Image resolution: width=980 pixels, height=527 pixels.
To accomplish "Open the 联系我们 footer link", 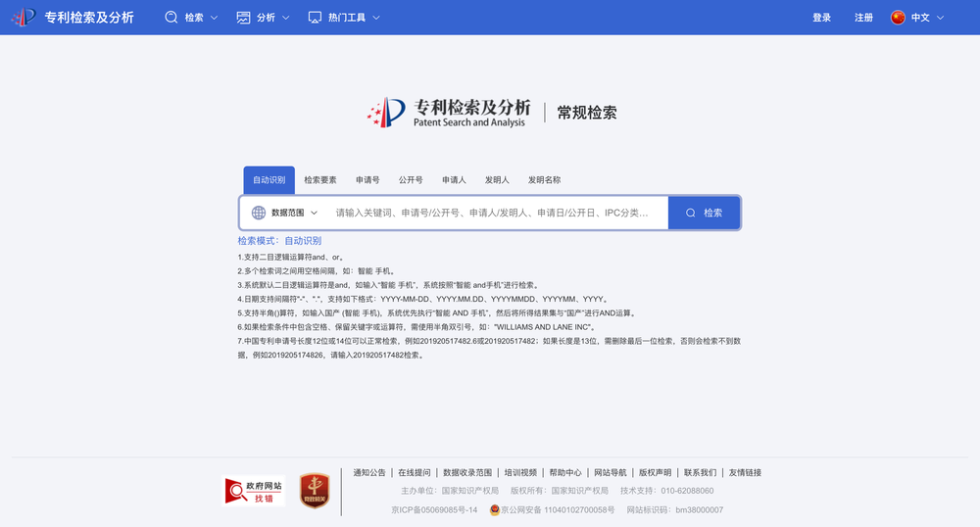I will [700, 473].
